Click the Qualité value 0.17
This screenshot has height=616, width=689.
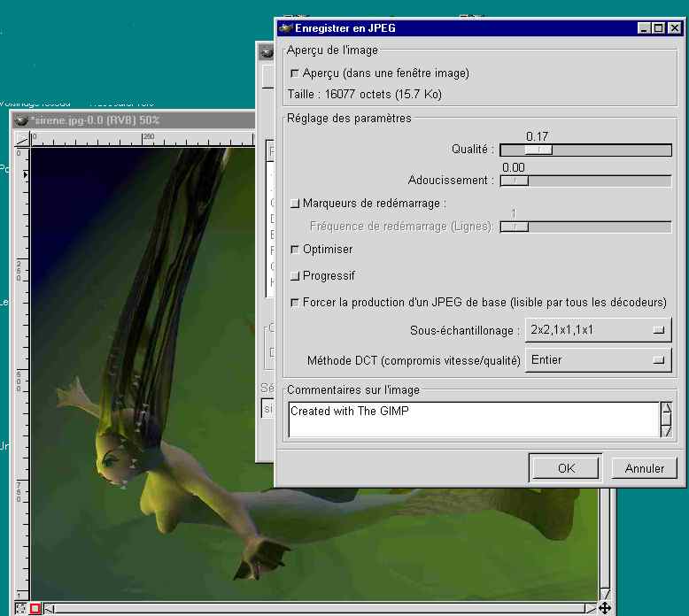pos(537,136)
